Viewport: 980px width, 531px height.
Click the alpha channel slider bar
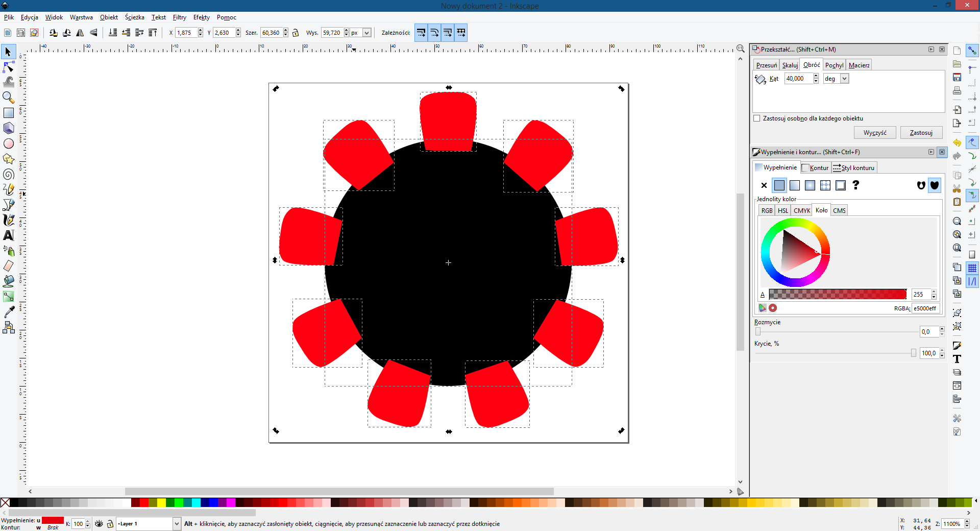tap(837, 295)
